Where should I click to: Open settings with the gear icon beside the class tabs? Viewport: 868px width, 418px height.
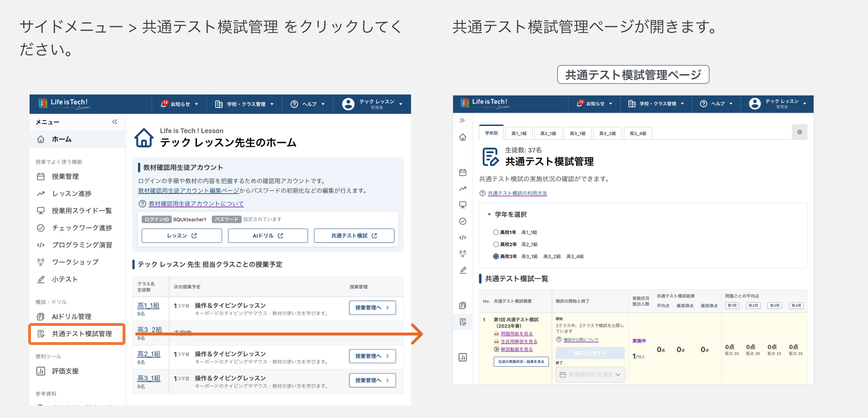point(800,132)
